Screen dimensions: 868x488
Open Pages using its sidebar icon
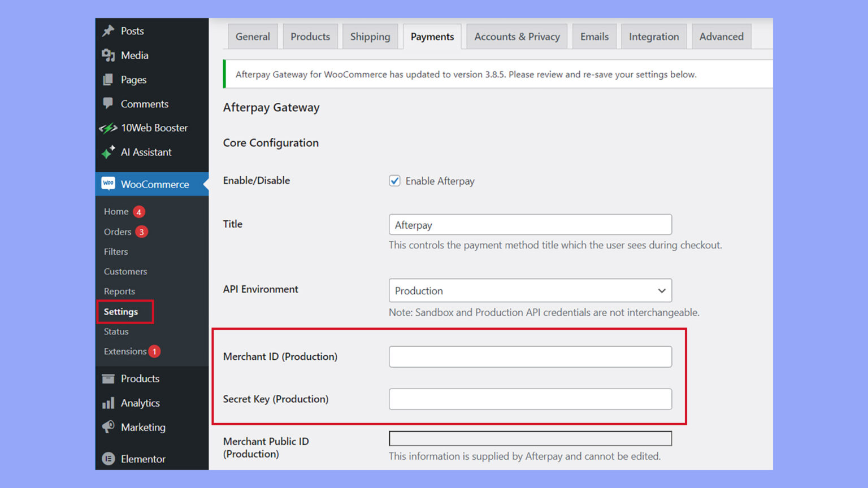click(x=108, y=80)
